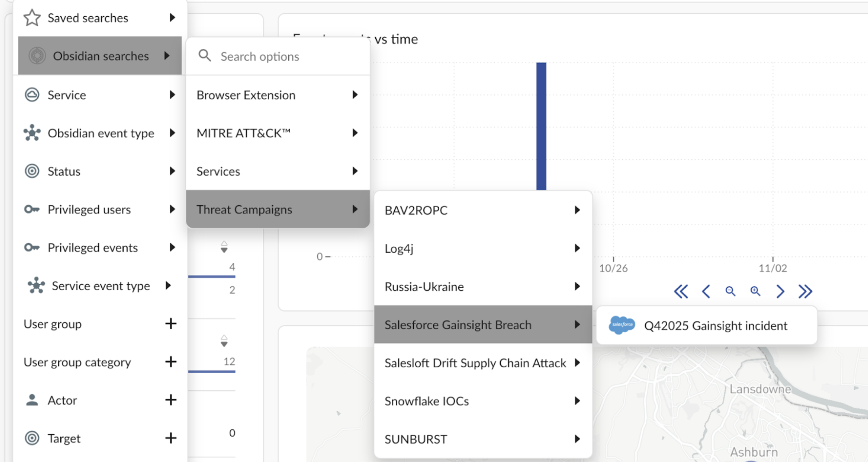Click the Lansdowne label on the map

(x=760, y=389)
